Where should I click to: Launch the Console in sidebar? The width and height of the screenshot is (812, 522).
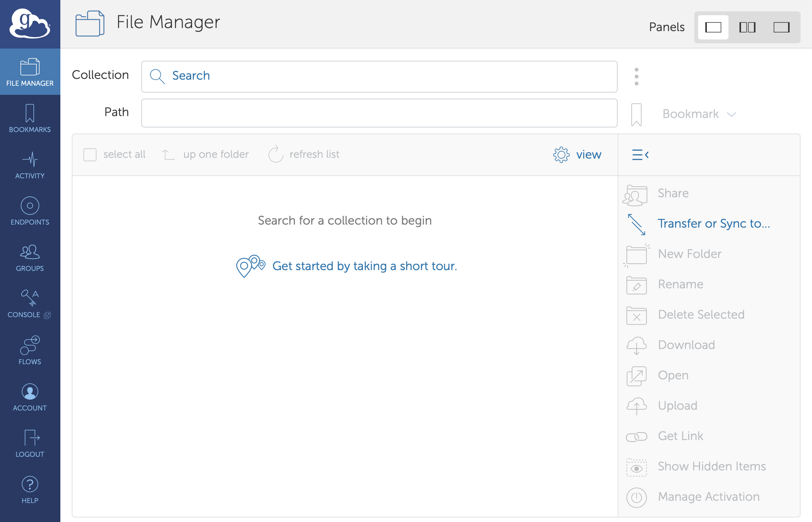(x=30, y=304)
